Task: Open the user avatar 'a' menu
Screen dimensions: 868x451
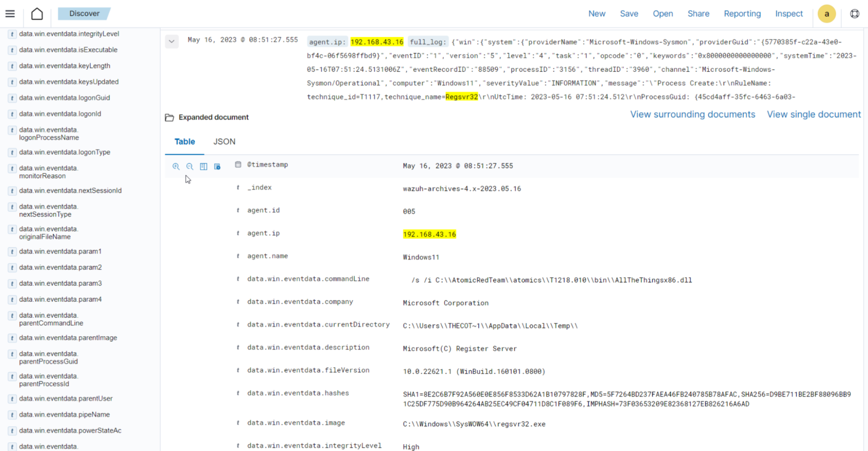Action: pos(826,14)
